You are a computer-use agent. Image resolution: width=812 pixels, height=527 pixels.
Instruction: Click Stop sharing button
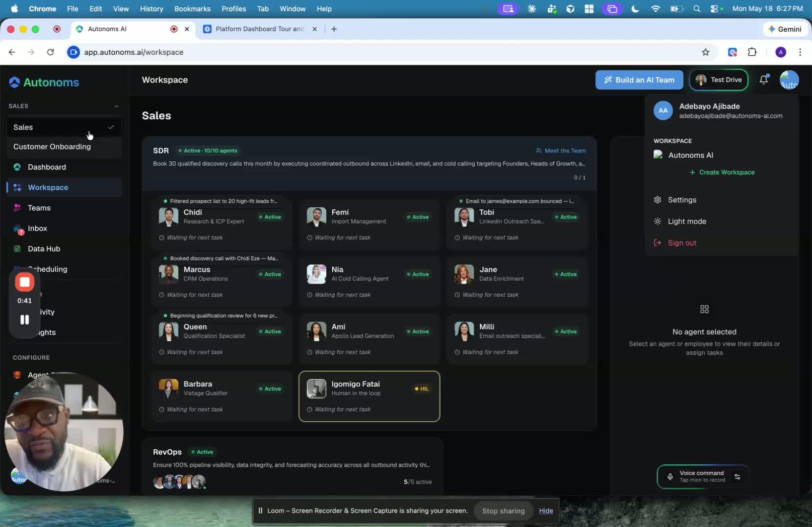[503, 511]
